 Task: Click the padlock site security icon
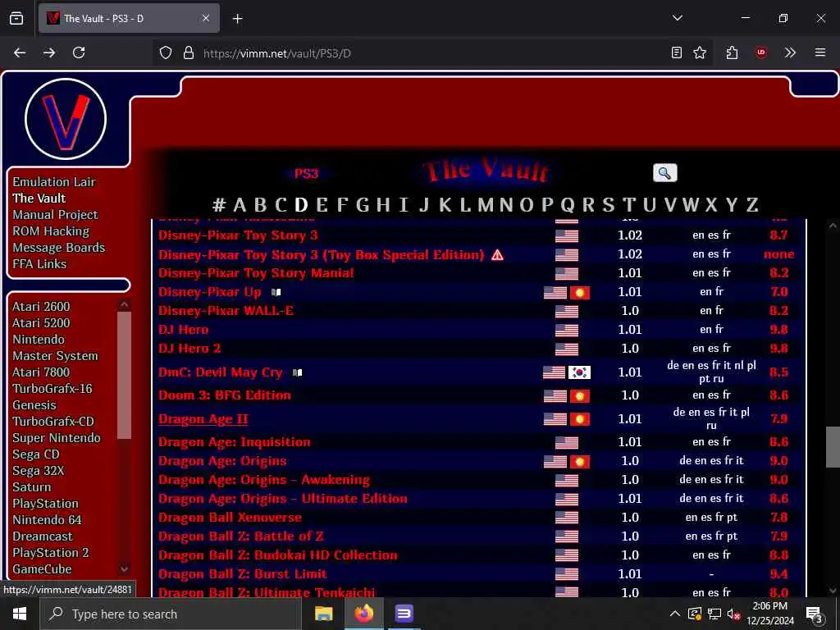(188, 53)
